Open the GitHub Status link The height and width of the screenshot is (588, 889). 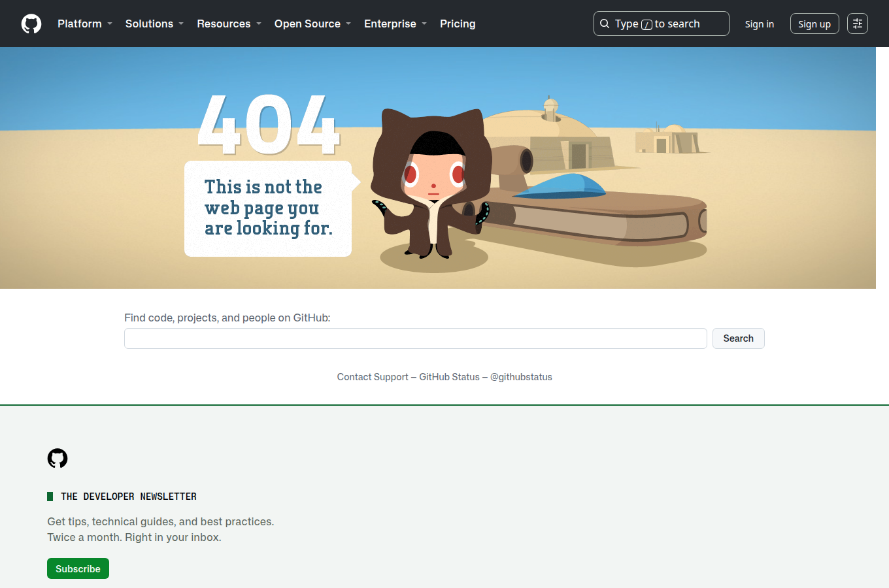click(449, 377)
